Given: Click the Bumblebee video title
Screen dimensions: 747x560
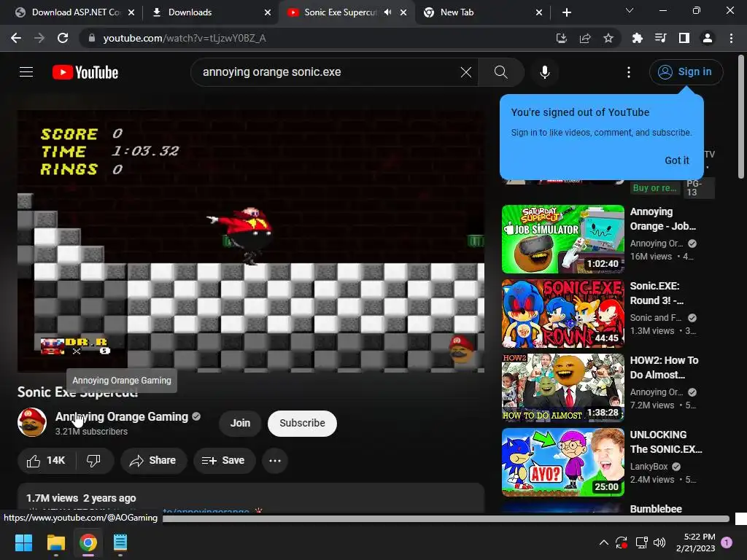Looking at the screenshot, I should (x=656, y=508).
